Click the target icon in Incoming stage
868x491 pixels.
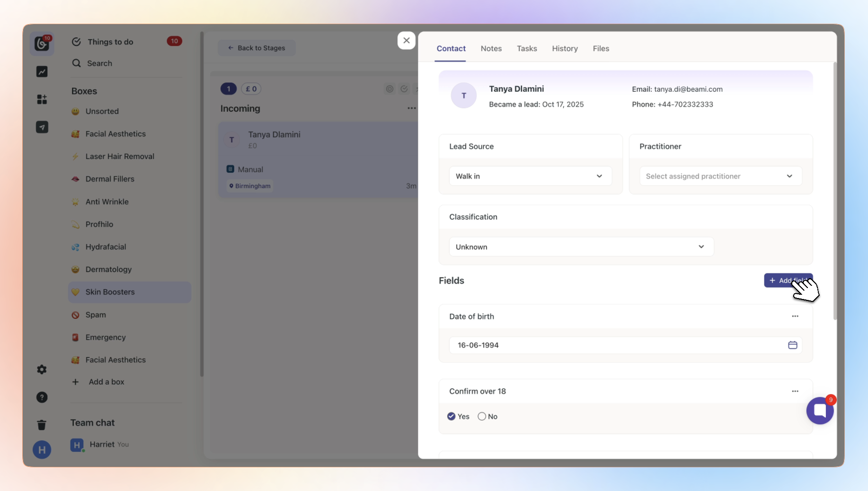pyautogui.click(x=390, y=89)
